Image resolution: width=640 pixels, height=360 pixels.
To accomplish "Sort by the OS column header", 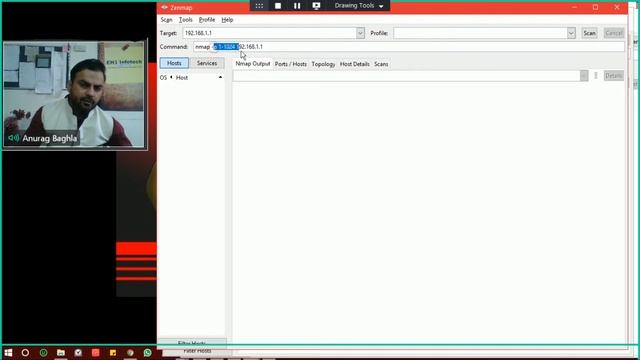I will pos(164,78).
